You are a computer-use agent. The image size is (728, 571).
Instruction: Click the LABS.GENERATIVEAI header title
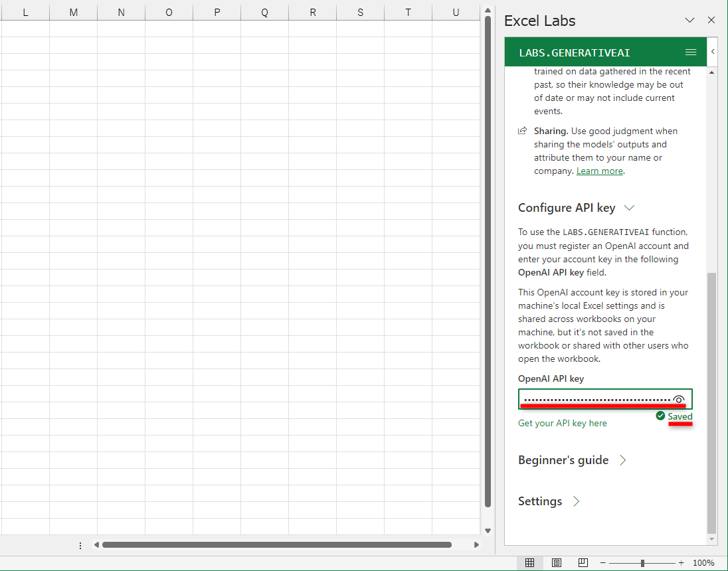tap(575, 53)
